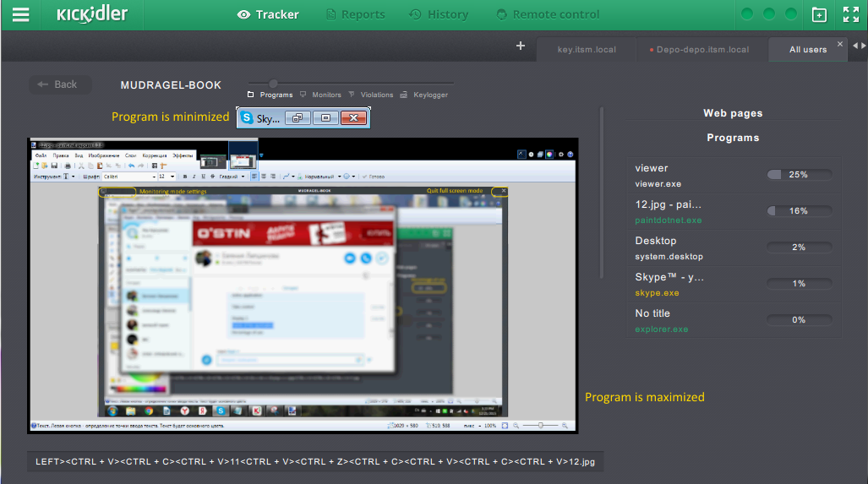Open the hamburger main menu

point(21,14)
